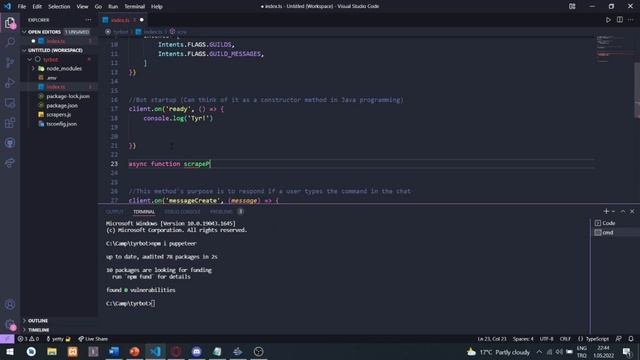Screen dimensions: 640x360
Task: Change the Spaces: 4 indentation setting
Action: coord(523,339)
